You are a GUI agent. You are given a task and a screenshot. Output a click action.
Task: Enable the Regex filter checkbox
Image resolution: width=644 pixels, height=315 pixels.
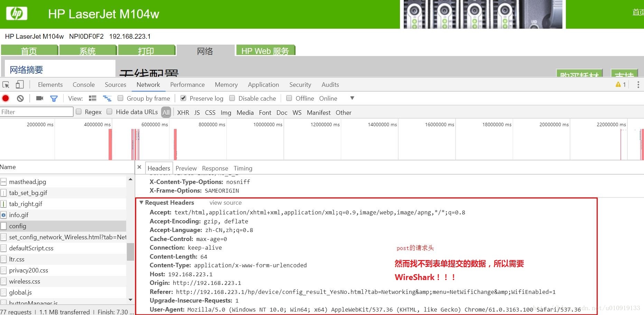(78, 112)
